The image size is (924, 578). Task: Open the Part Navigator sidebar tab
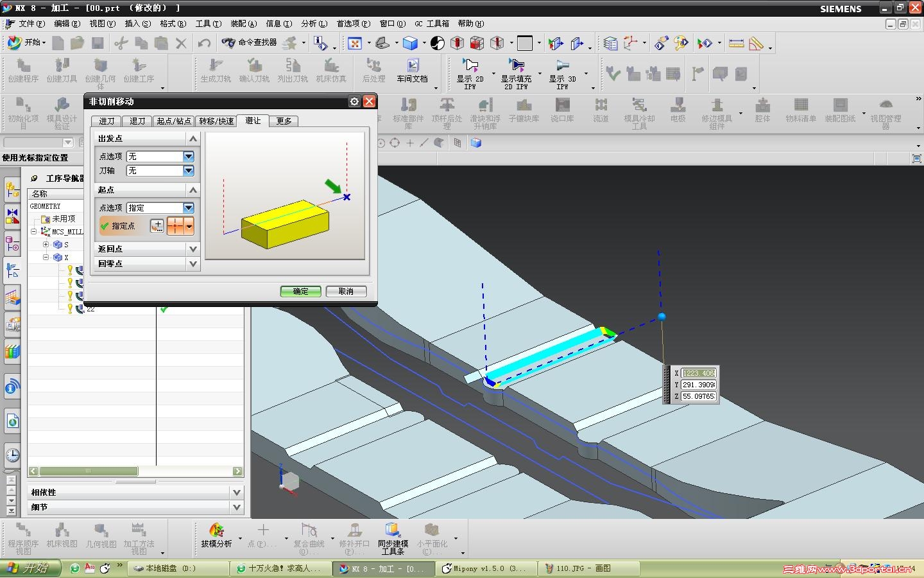[x=12, y=243]
